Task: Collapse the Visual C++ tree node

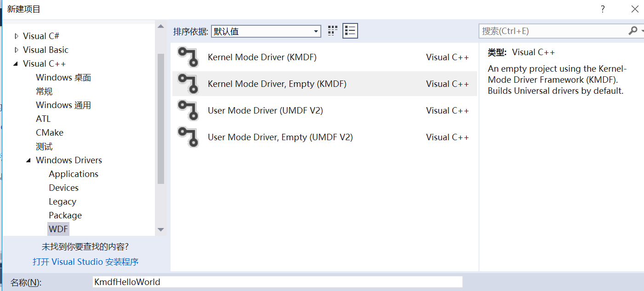Action: (16, 64)
